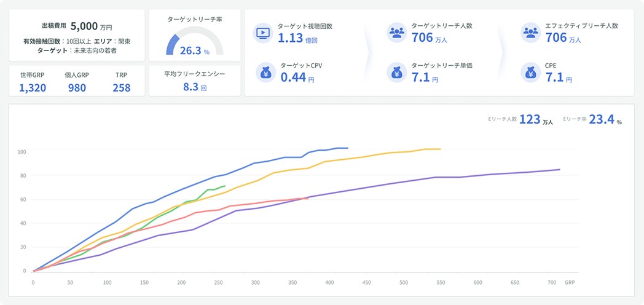Screen dimensions: 644x305
Task: Click the 平均フリークエンシー value 8.3 回
Action: [194, 87]
